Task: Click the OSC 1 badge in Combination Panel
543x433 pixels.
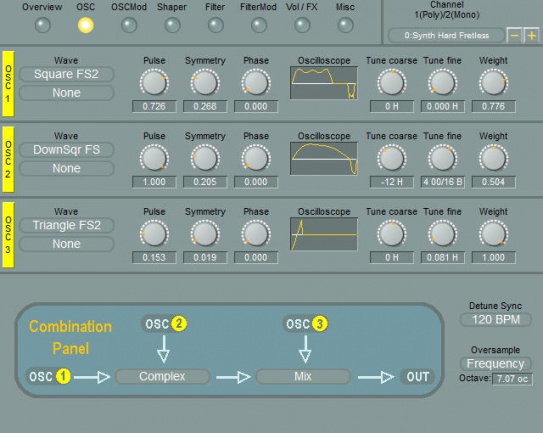Action: click(49, 377)
